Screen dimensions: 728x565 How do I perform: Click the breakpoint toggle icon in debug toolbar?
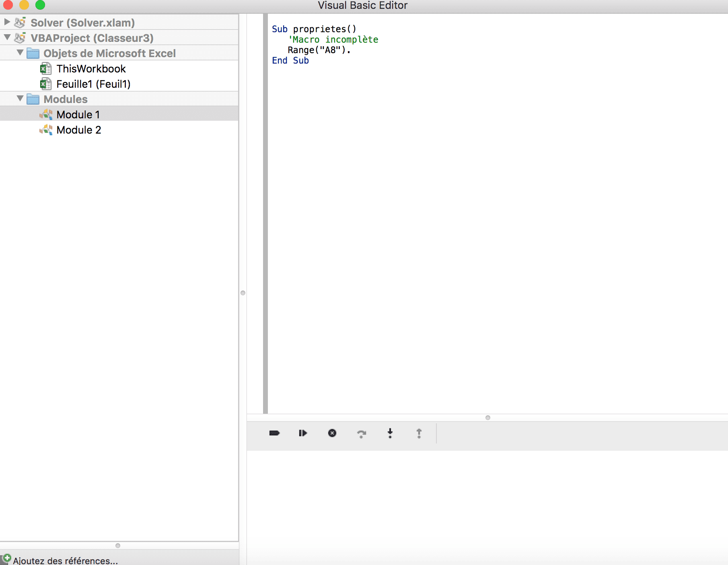(x=274, y=433)
